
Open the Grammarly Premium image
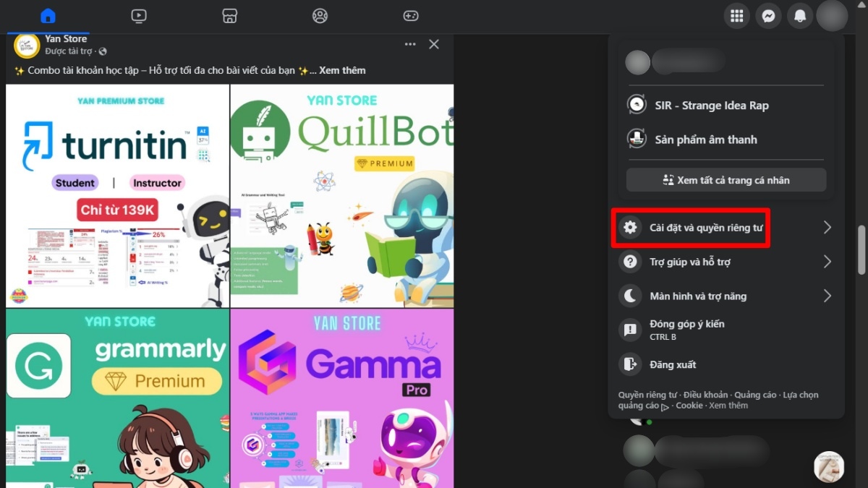point(117,398)
